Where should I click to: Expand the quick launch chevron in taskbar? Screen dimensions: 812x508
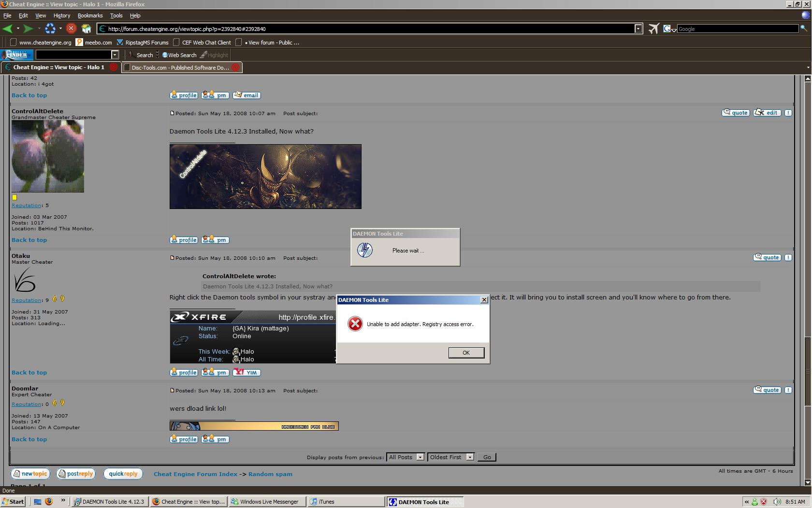[x=63, y=501]
